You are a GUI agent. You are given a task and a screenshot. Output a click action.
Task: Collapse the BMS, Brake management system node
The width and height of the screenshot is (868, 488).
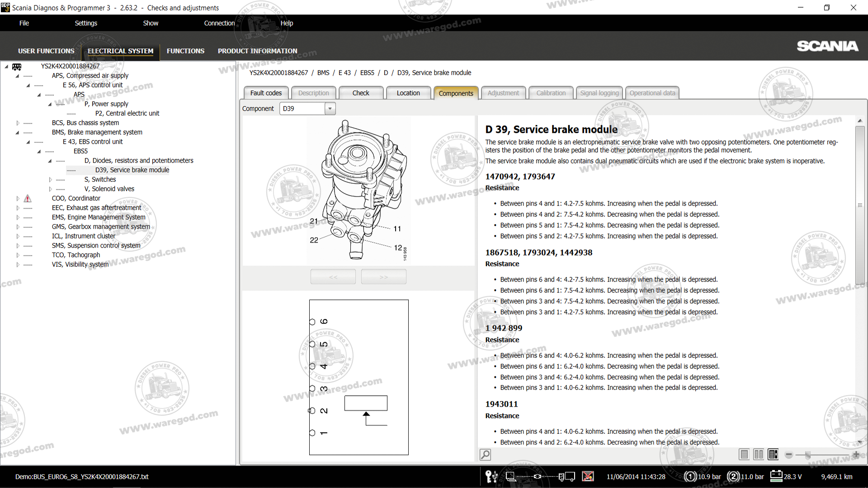tap(18, 132)
